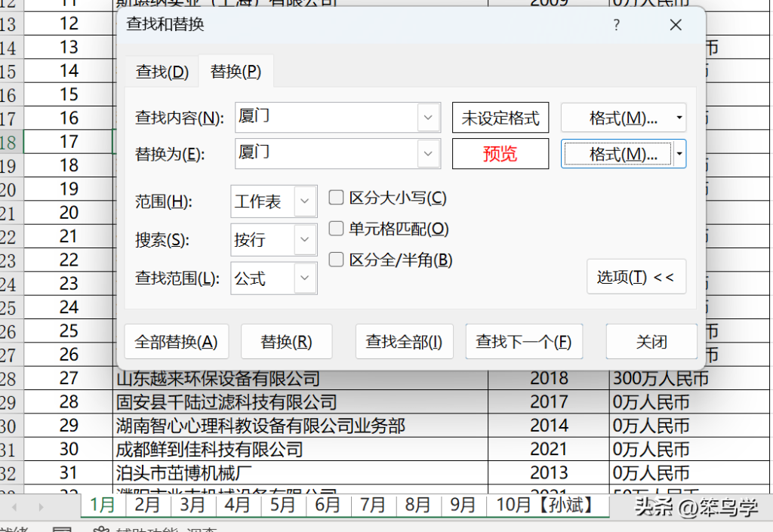The height and width of the screenshot is (532, 773).
Task: Expand the 查找范围 公式 dropdown
Action: pos(305,278)
